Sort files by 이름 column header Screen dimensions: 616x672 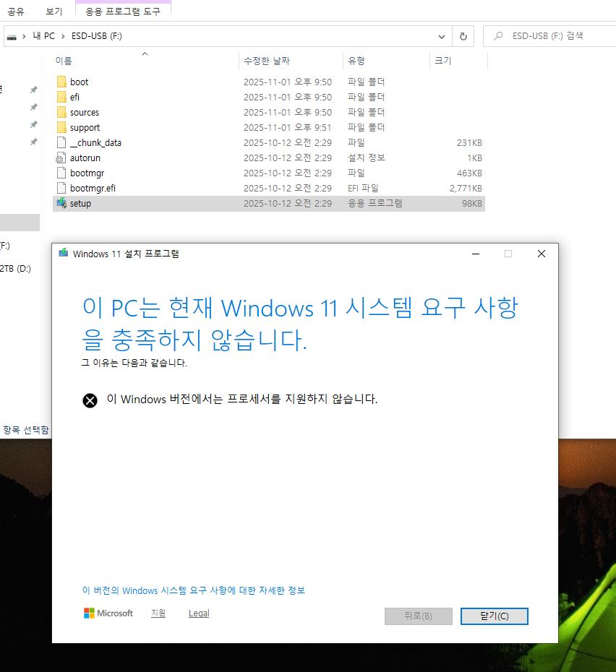[x=64, y=61]
